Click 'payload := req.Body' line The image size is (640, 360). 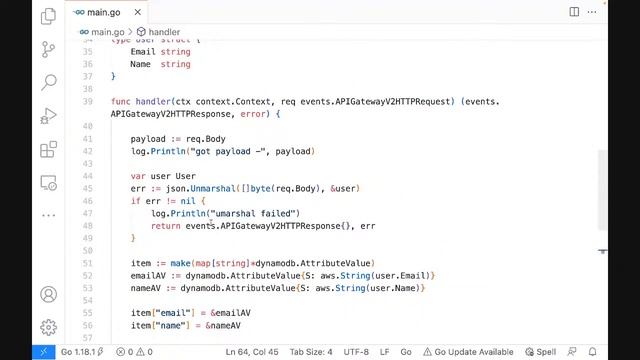point(178,139)
